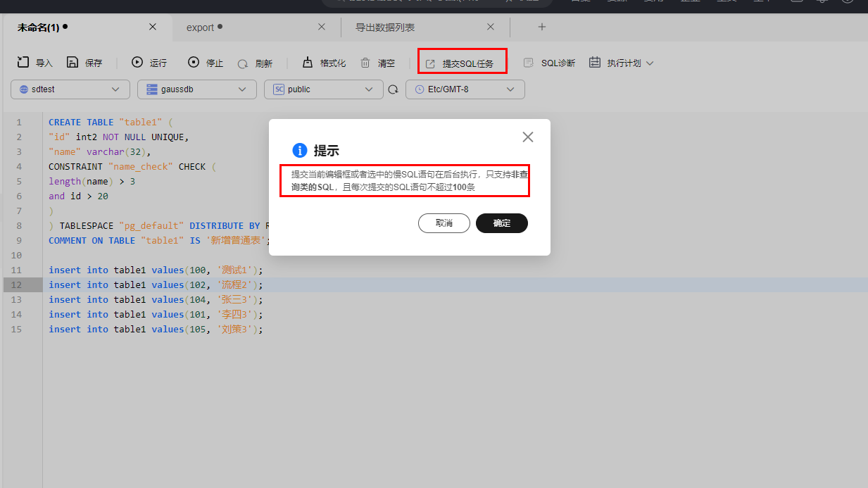This screenshot has width=868, height=488.
Task: Click the Save (保存) icon
Action: [73, 63]
